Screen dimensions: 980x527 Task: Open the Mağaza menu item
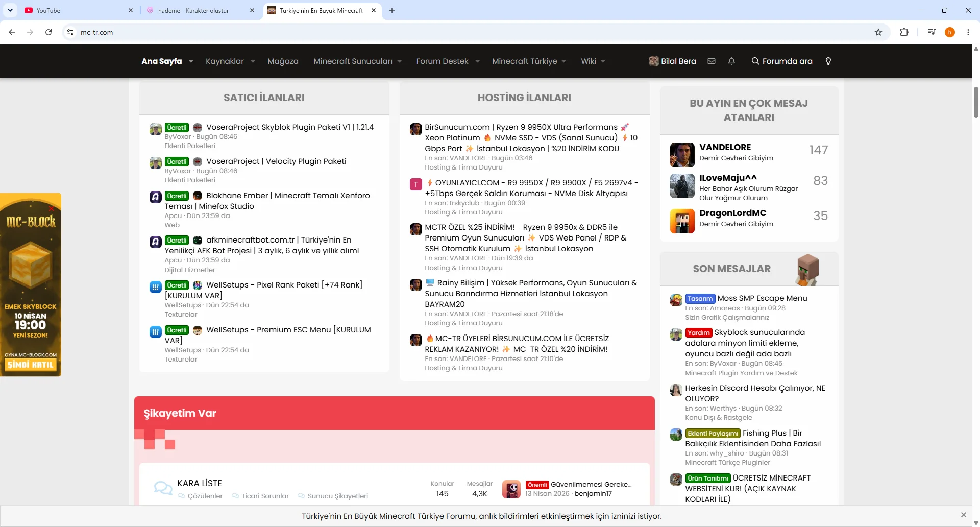tap(283, 61)
